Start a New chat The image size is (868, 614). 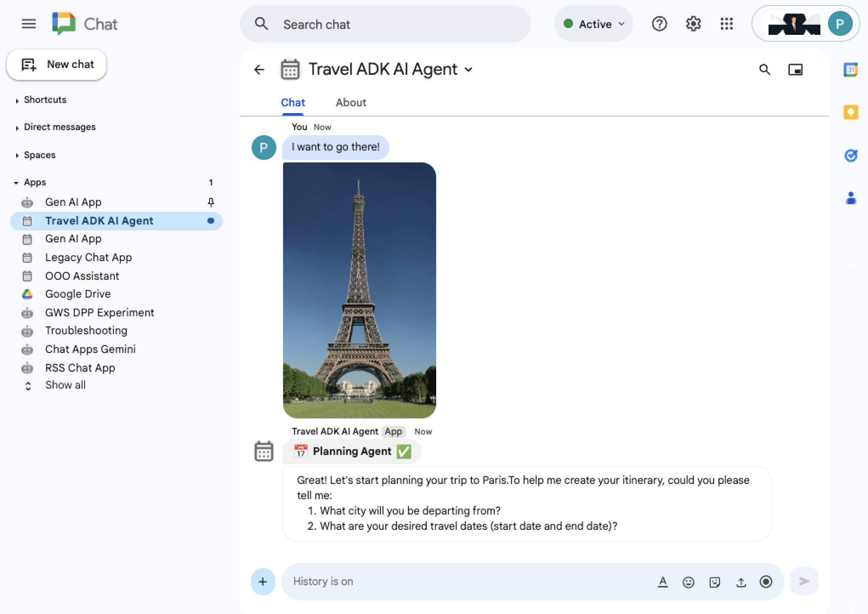(x=57, y=65)
